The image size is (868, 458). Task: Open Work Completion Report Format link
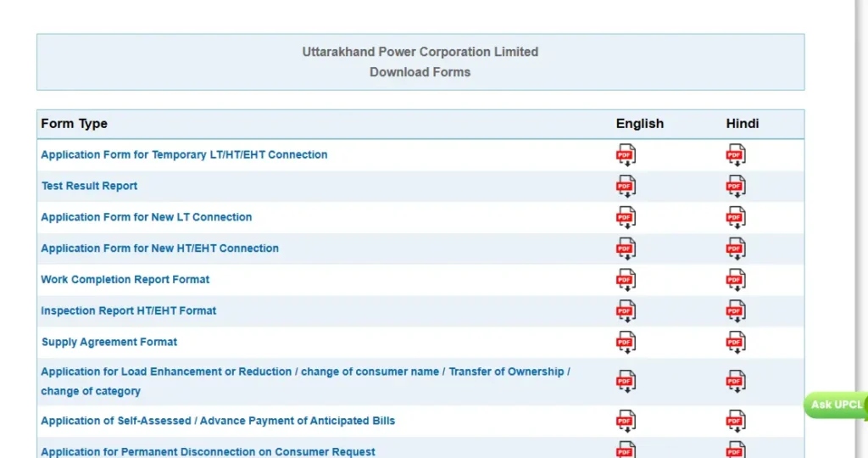[125, 280]
